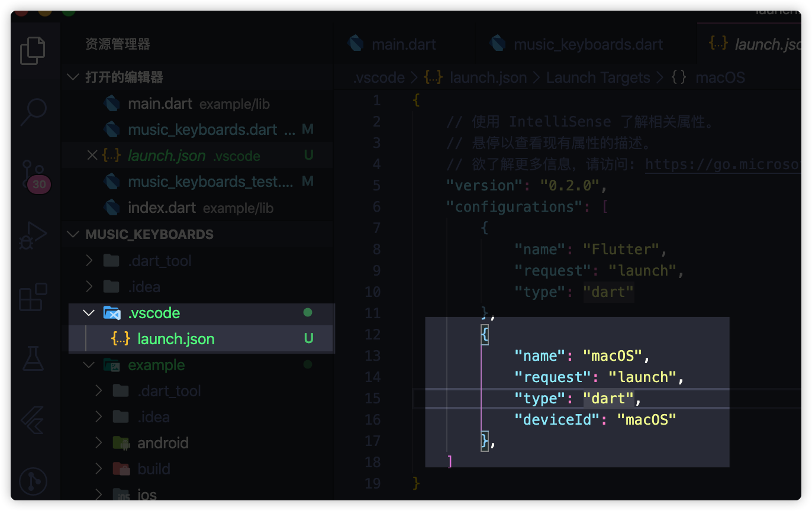Open the Explorer view in activity bar
Screen dimensions: 812x511
pos(33,51)
